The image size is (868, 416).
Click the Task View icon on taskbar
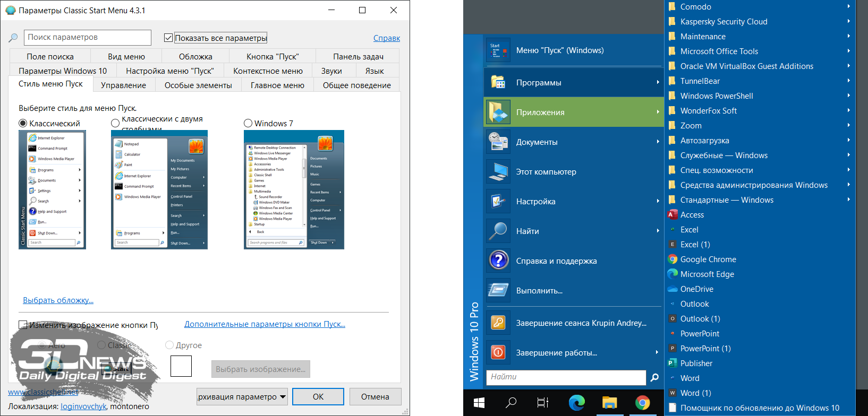542,403
